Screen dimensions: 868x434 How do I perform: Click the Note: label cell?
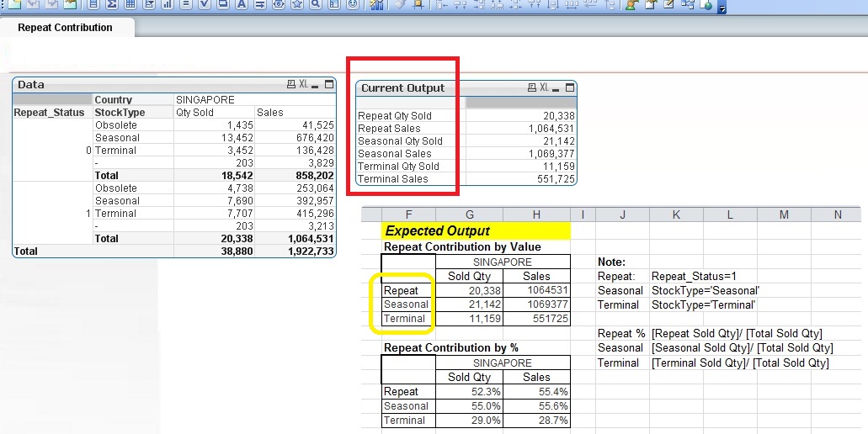point(612,262)
